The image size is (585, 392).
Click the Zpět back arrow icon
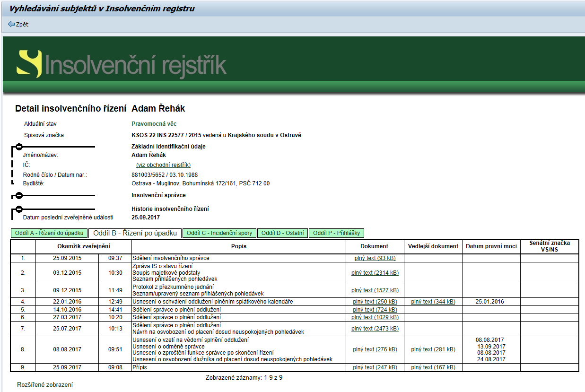coord(11,24)
